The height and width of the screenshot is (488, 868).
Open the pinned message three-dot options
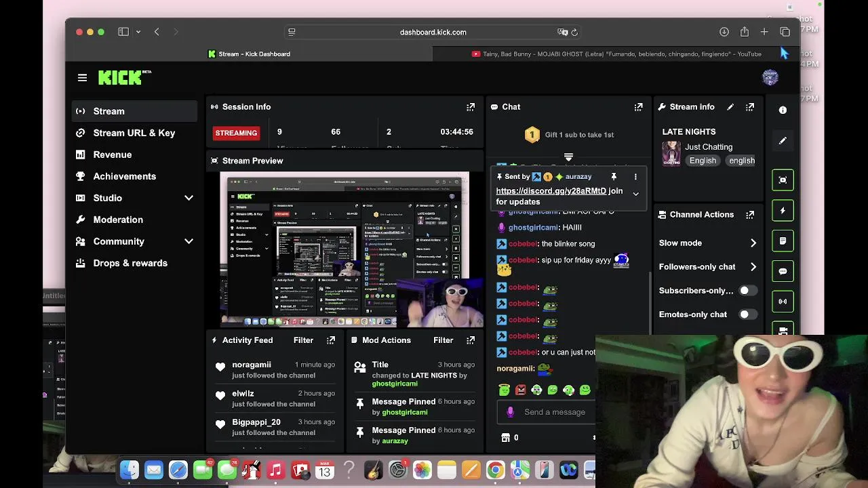[x=635, y=177]
